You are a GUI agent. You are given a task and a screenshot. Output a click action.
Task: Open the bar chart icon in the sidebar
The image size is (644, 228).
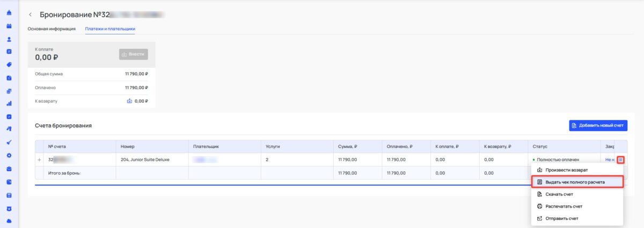[x=9, y=103]
